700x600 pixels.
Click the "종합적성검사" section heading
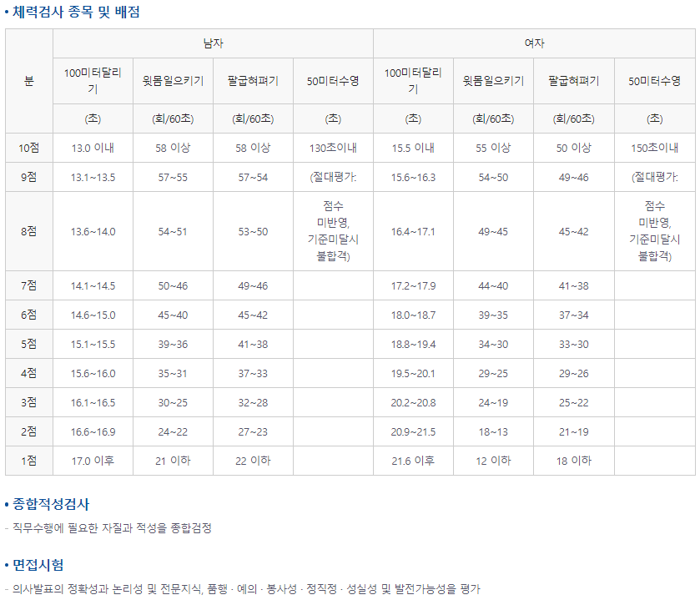pyautogui.click(x=51, y=504)
